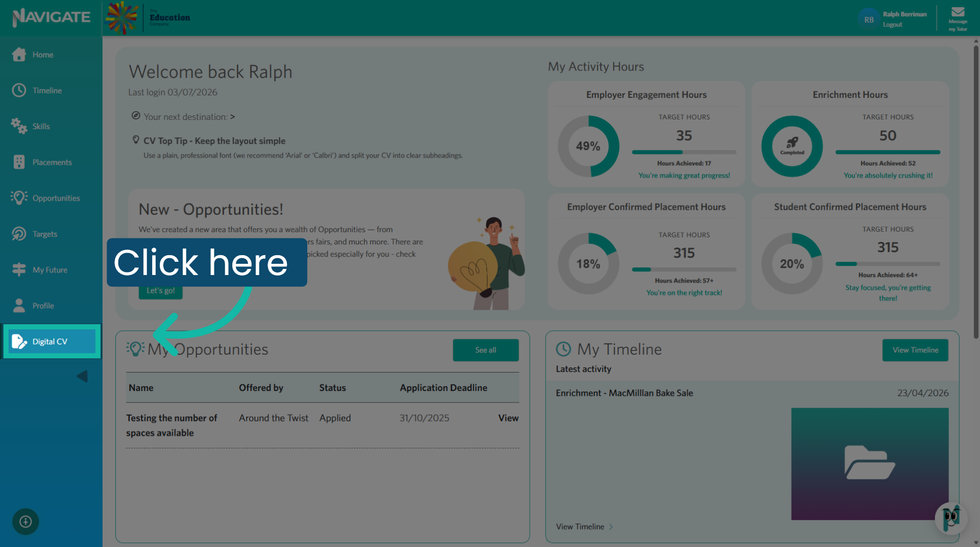Image resolution: width=980 pixels, height=547 pixels.
Task: Click the Last login 03/07/2026 text
Action: coord(173,92)
